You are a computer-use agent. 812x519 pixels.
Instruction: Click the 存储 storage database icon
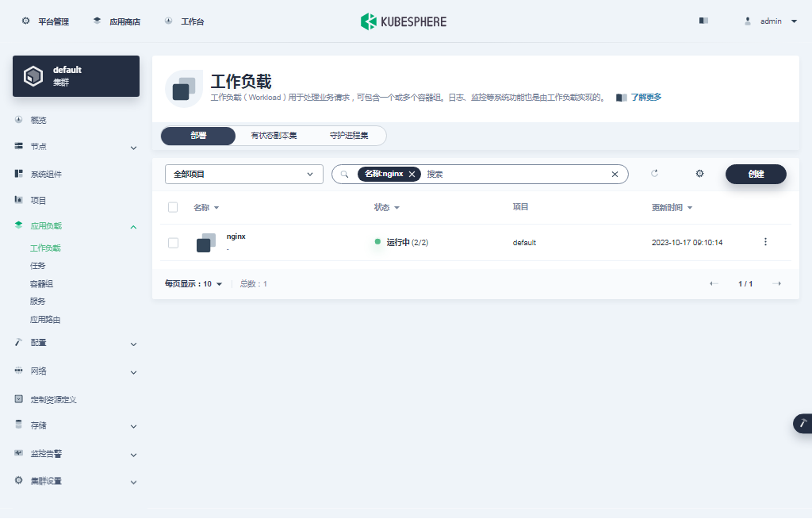(x=19, y=424)
